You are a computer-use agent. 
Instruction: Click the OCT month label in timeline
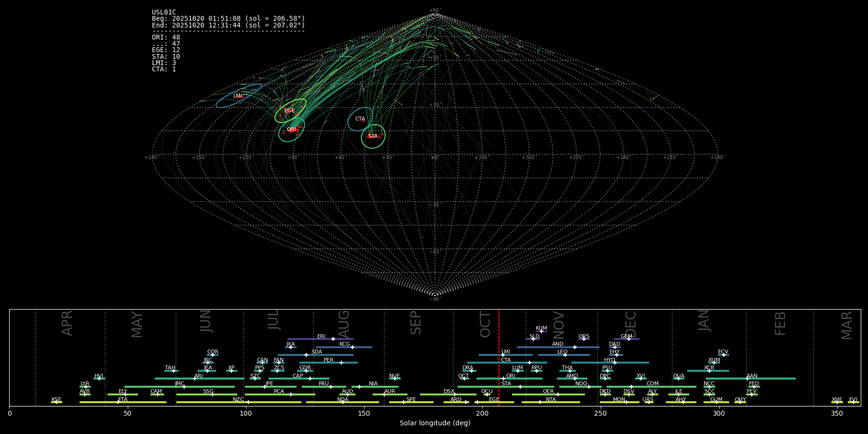coord(485,324)
